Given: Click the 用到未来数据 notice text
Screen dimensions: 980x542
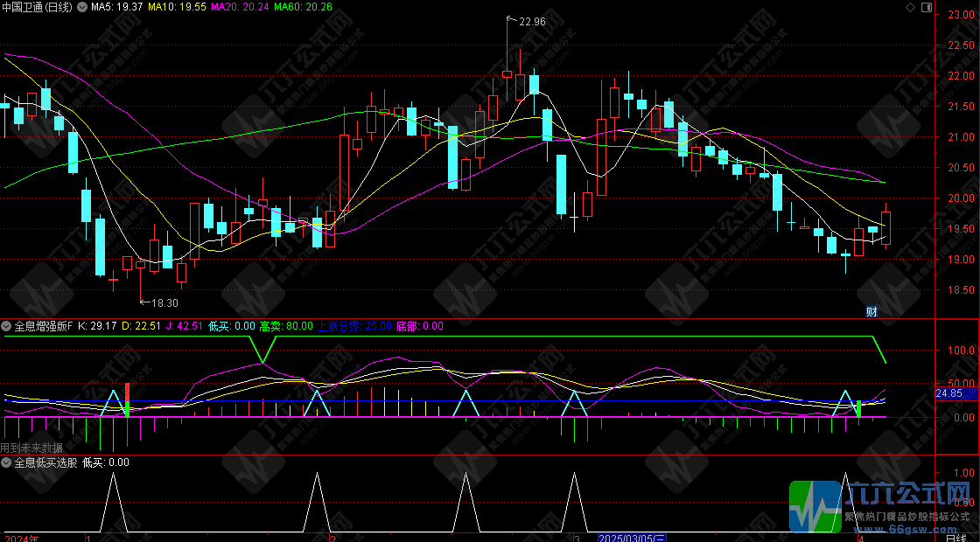Looking at the screenshot, I should point(31,448).
